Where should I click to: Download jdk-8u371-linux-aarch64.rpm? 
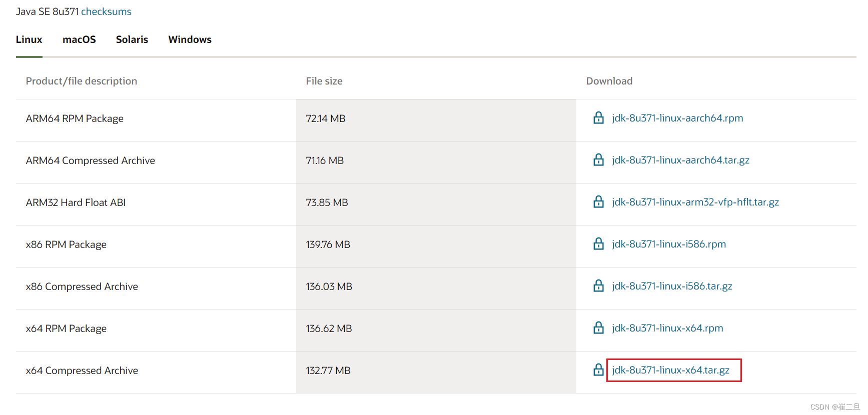pos(677,118)
